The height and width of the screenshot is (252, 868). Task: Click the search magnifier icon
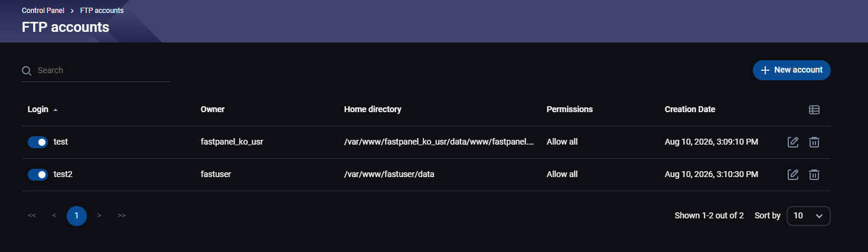27,71
